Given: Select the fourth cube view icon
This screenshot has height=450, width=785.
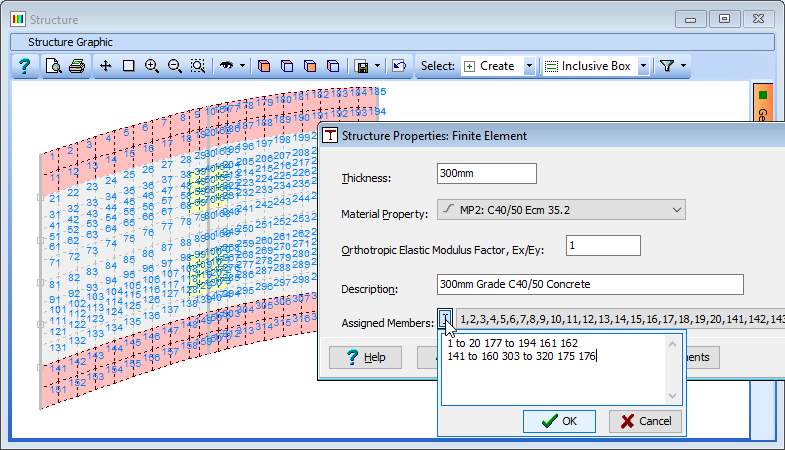Looking at the screenshot, I should coord(333,66).
